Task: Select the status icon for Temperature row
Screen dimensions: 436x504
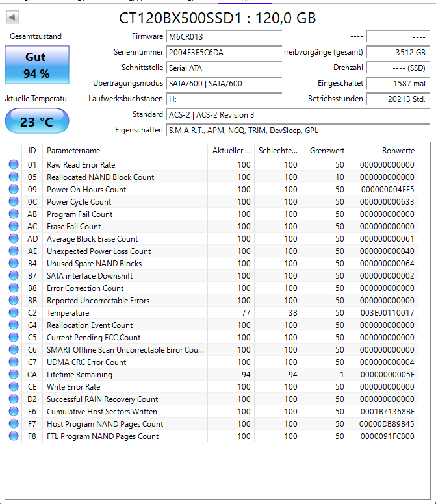Action: click(14, 313)
